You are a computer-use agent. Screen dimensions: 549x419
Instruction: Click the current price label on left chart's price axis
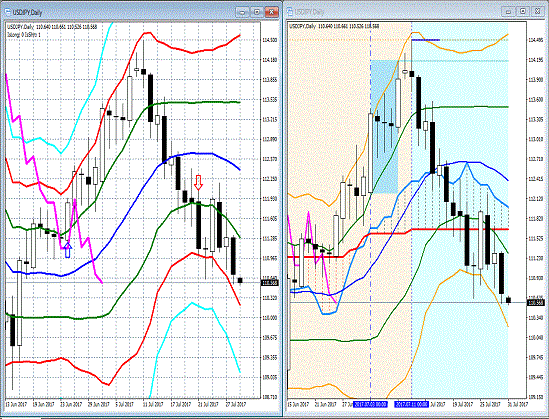point(270,283)
